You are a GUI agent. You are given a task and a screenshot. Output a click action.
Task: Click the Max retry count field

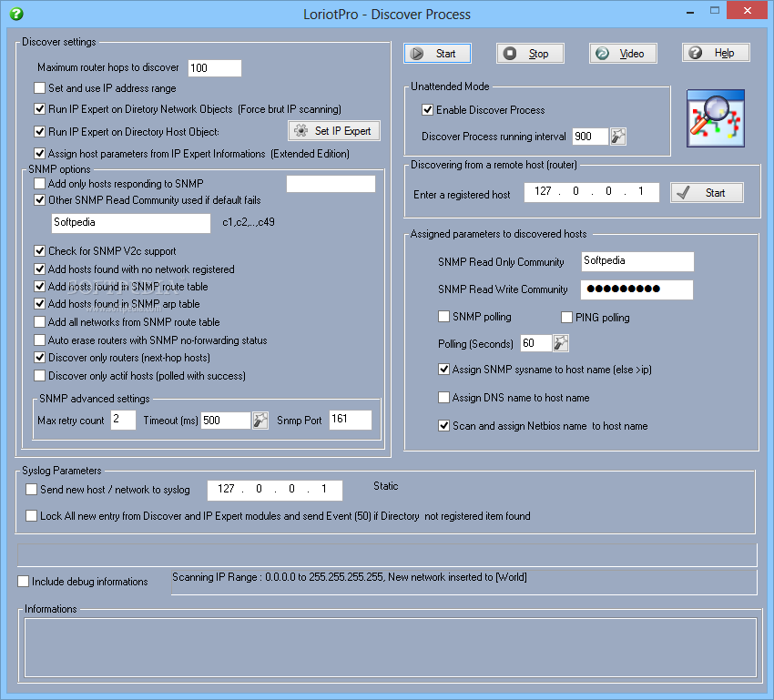pos(123,420)
